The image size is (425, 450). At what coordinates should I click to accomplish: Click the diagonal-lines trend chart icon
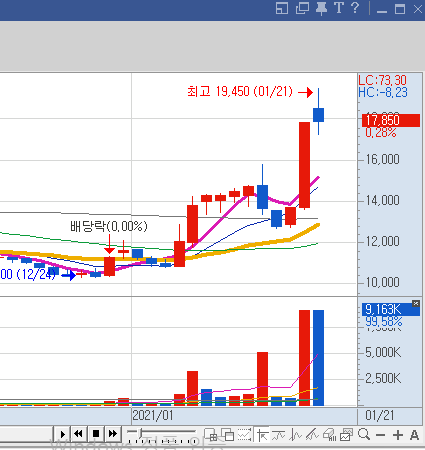pos(312,435)
